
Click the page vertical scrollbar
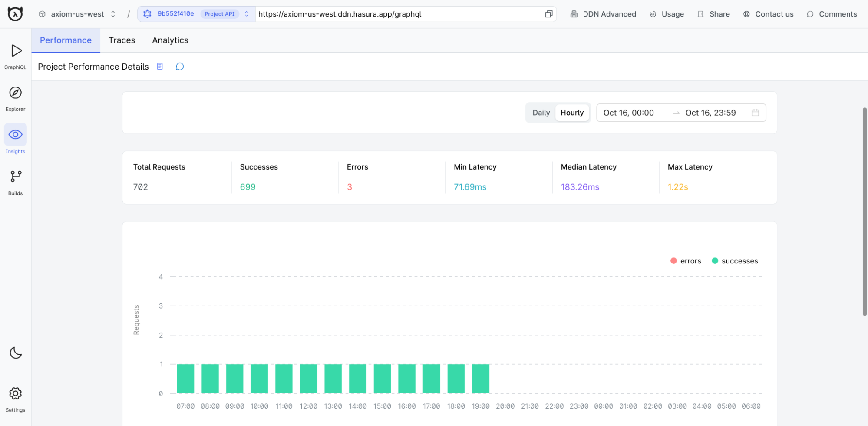(x=865, y=211)
